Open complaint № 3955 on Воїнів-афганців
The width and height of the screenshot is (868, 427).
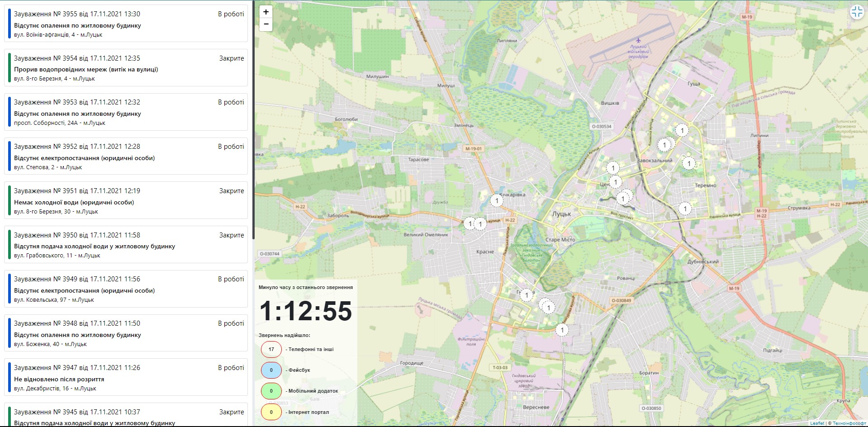126,24
